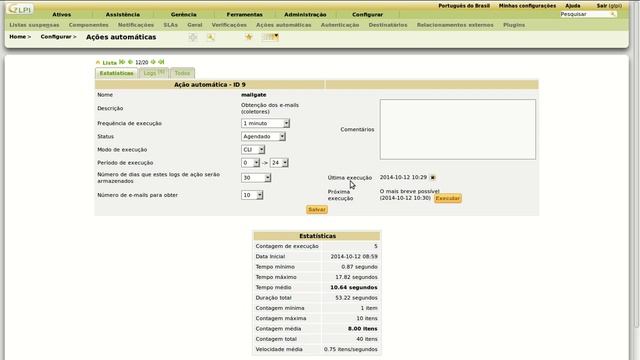Image resolution: width=640 pixels, height=360 pixels.
Task: Open Geral submenu
Action: [195, 25]
